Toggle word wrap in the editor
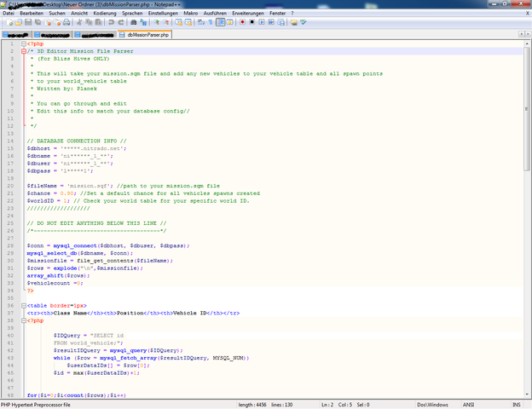This screenshot has height=409, width=532. pos(201,22)
